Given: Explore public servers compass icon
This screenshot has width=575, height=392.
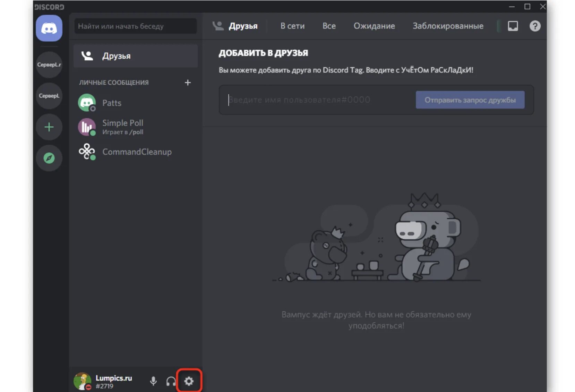Looking at the screenshot, I should click(49, 158).
